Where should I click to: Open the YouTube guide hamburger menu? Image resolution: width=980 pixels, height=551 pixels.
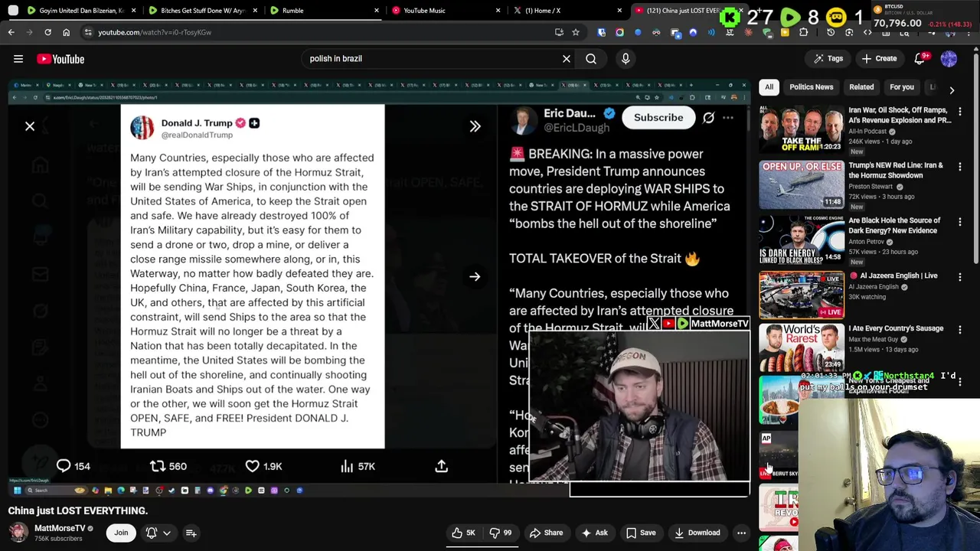[18, 59]
